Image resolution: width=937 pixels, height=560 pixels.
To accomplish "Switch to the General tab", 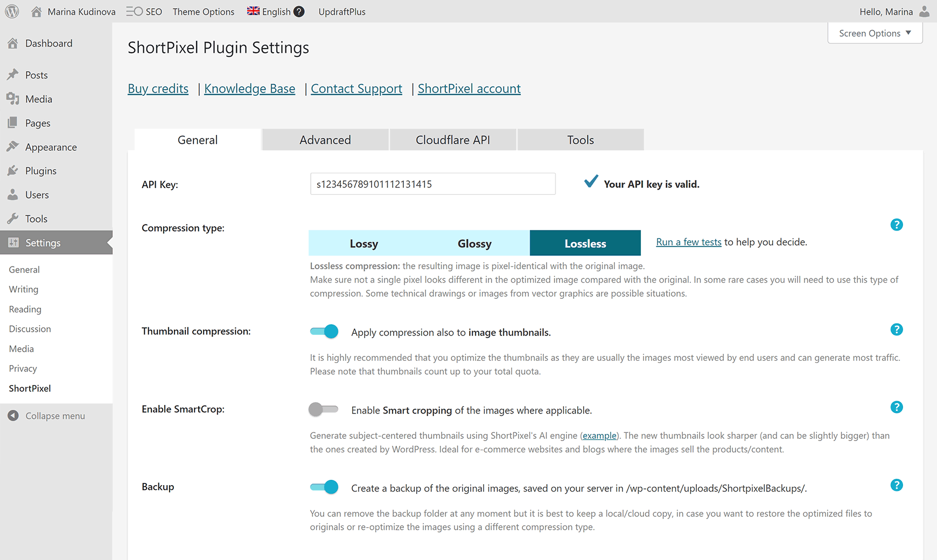I will point(198,140).
